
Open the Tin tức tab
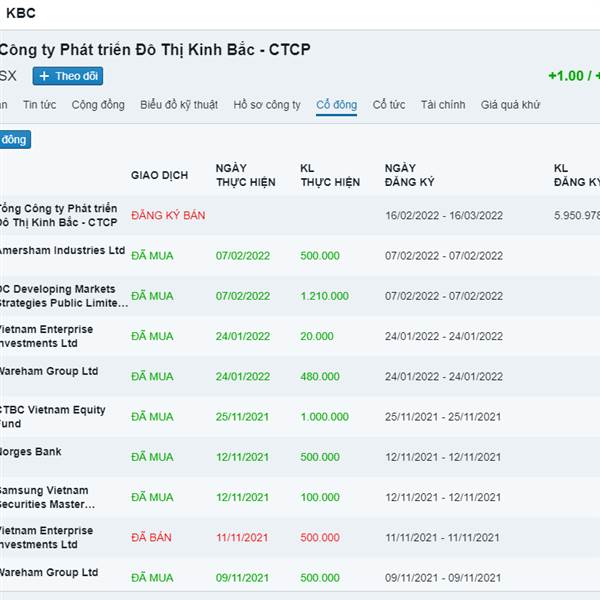click(x=39, y=104)
